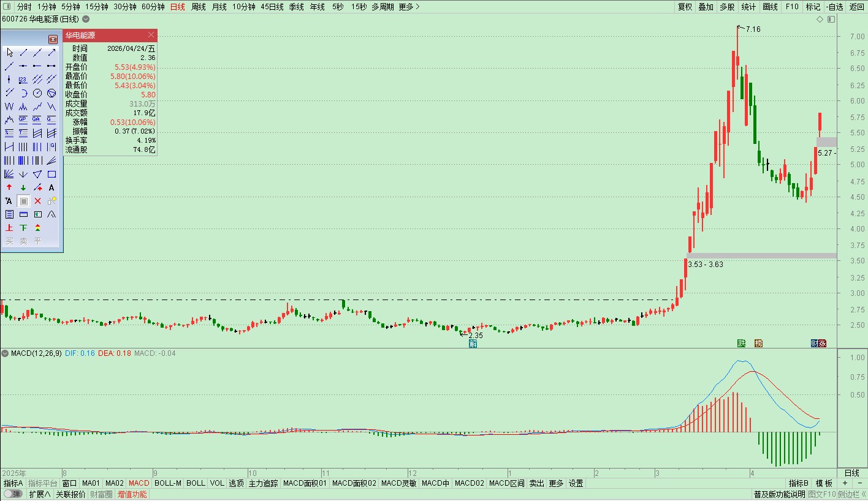The image size is (868, 501).
Task: Toggle the panel icon beside the diamond
Action: [x=831, y=19]
